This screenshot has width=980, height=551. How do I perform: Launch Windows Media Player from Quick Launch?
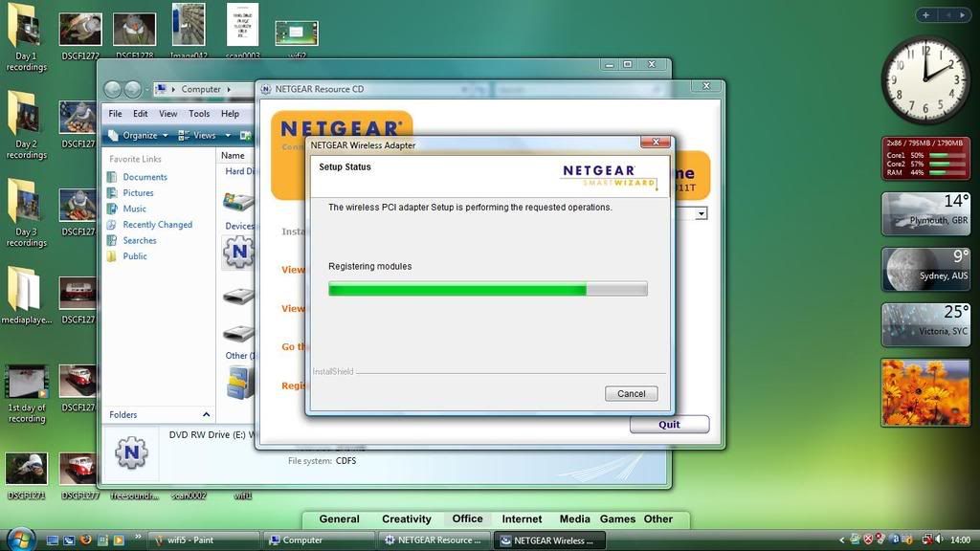click(118, 540)
